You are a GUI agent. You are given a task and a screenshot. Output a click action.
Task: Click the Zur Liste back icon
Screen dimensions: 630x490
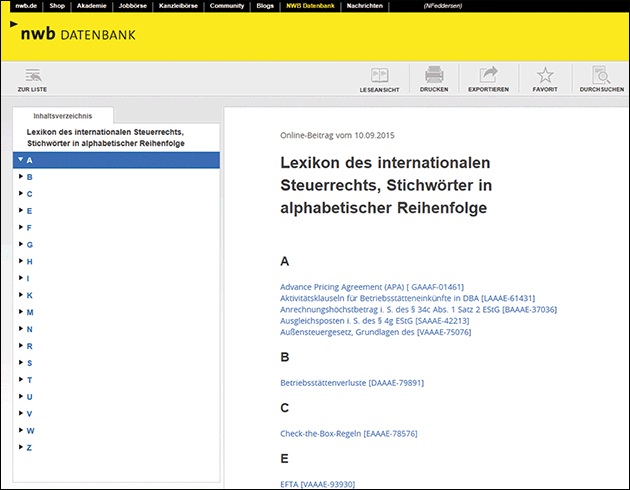point(32,78)
